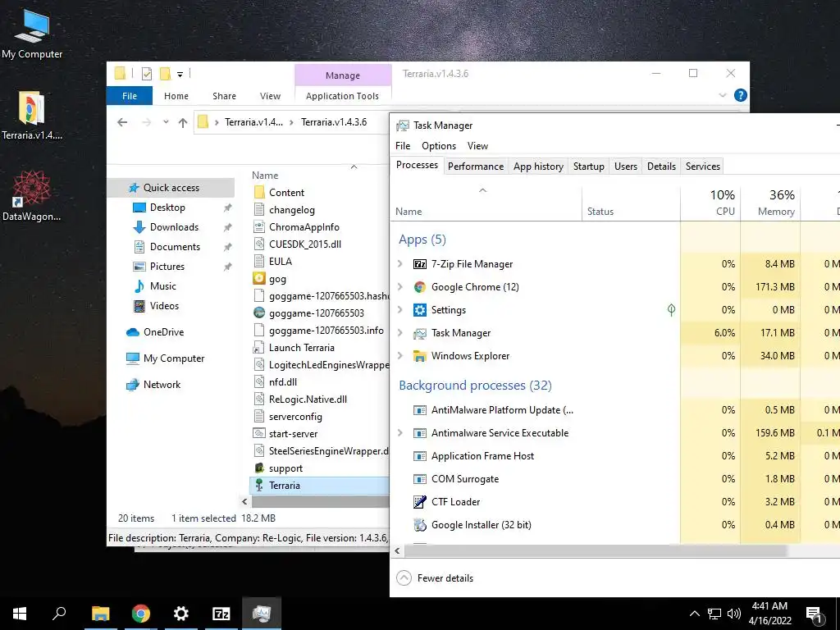Open Network in navigation pane
The height and width of the screenshot is (630, 840).
[x=153, y=385]
